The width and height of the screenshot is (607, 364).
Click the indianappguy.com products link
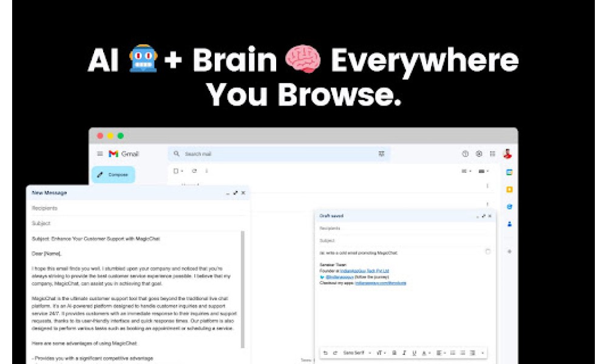(381, 283)
